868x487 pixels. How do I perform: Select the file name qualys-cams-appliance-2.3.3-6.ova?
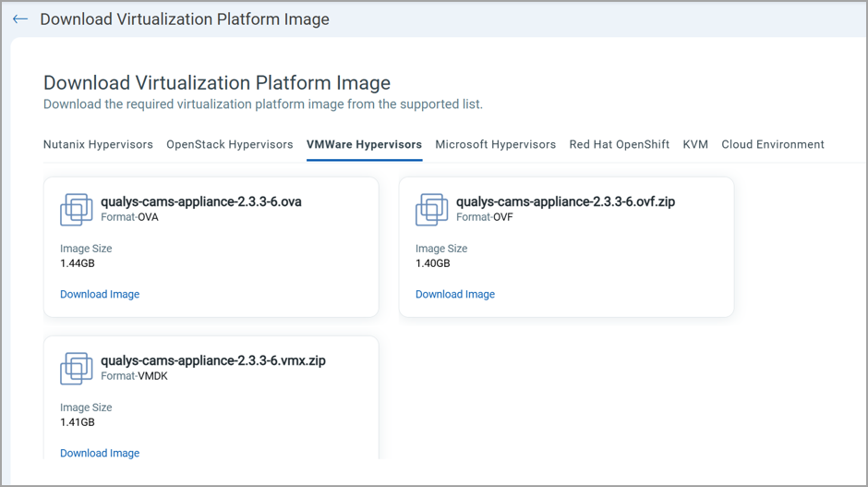point(201,201)
